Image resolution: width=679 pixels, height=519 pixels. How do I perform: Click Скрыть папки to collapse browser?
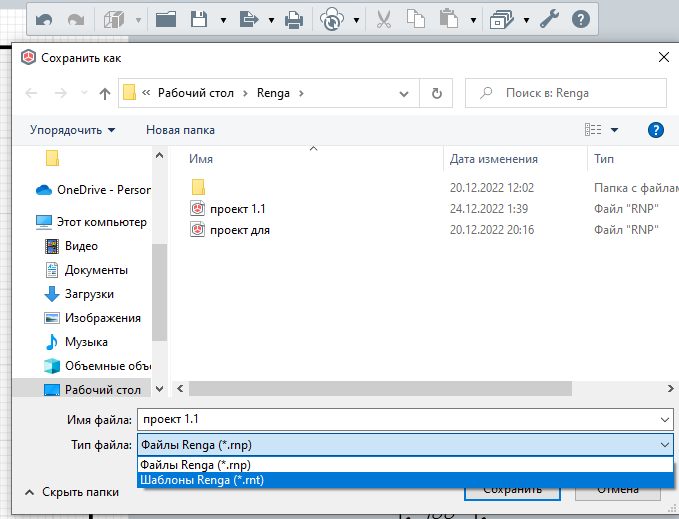click(x=72, y=492)
